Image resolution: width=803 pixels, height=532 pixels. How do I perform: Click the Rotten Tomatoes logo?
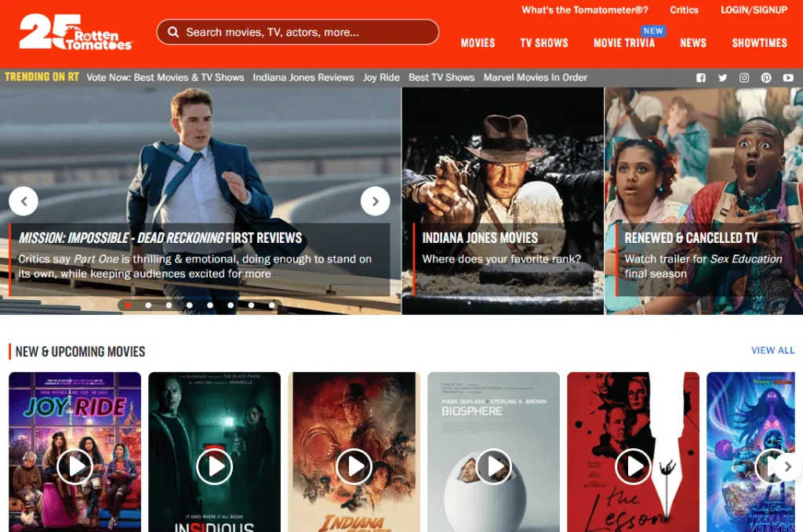click(76, 33)
